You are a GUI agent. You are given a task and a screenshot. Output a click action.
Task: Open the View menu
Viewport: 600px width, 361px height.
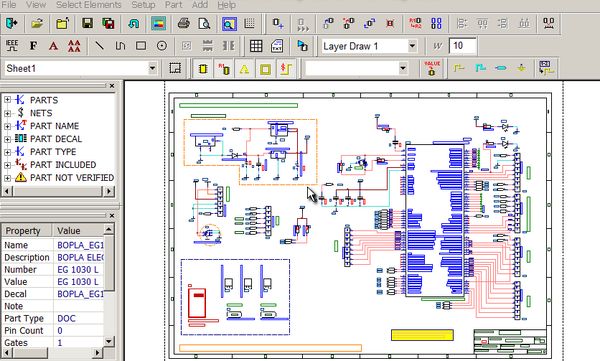pos(36,5)
